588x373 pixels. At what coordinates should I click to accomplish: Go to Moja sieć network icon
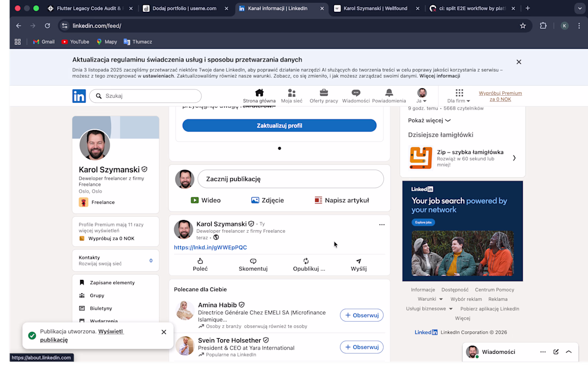(291, 93)
